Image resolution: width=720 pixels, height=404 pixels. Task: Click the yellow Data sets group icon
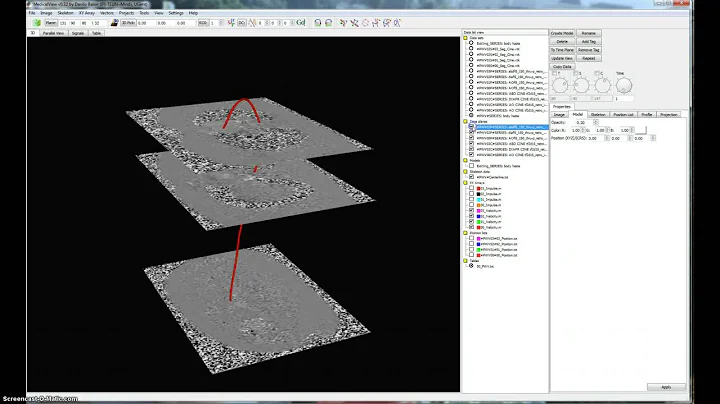(465, 38)
